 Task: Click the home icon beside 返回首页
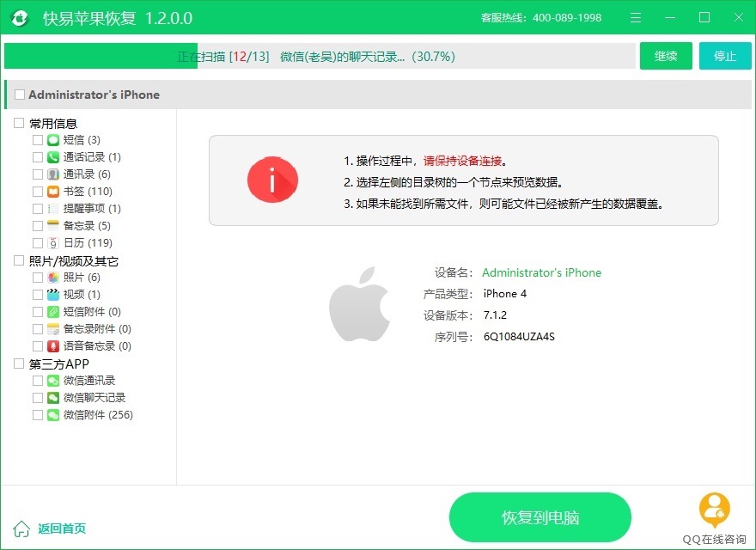click(x=21, y=529)
